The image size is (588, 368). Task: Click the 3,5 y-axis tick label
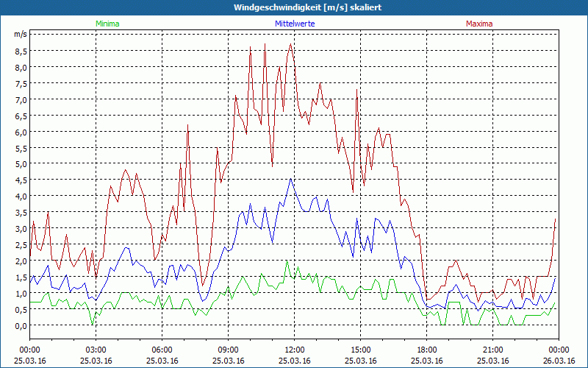(x=20, y=213)
